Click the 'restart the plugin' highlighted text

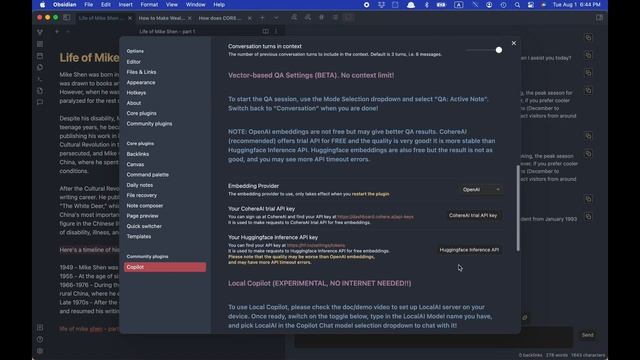coord(370,194)
